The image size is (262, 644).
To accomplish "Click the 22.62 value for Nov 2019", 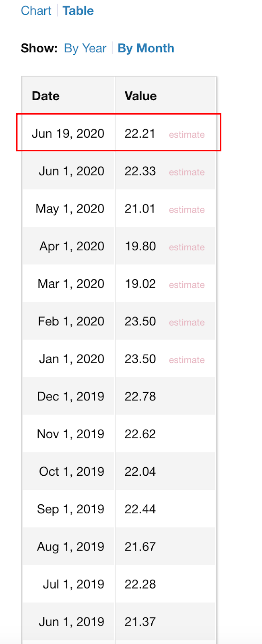I will tap(140, 434).
